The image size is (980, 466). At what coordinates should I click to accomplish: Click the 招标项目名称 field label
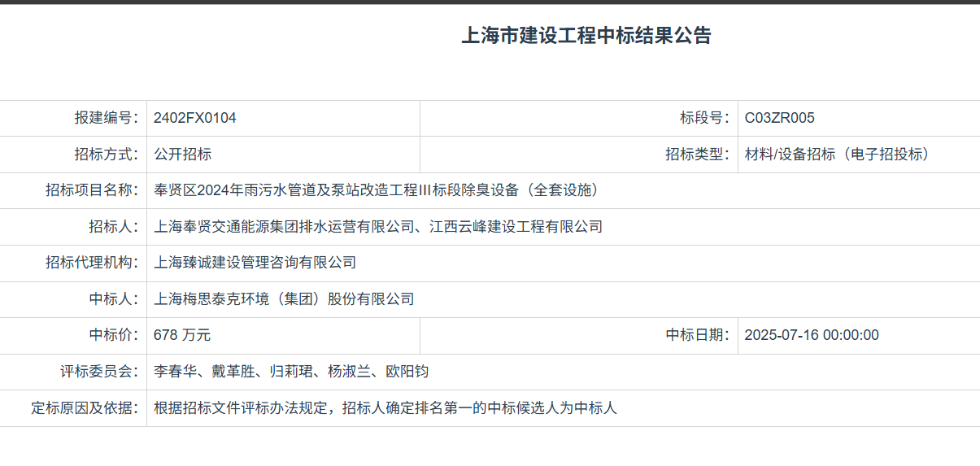pos(92,190)
